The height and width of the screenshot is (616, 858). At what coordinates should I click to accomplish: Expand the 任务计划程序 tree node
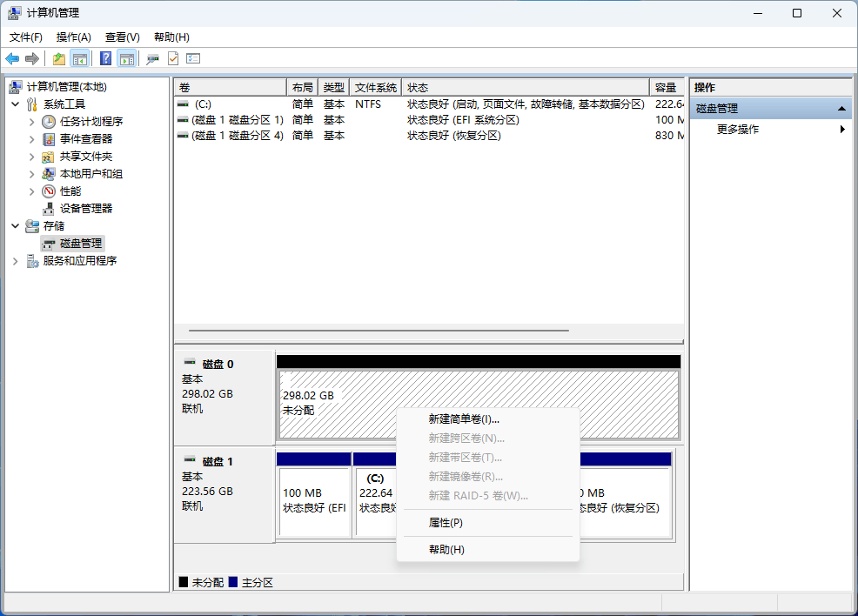32,122
